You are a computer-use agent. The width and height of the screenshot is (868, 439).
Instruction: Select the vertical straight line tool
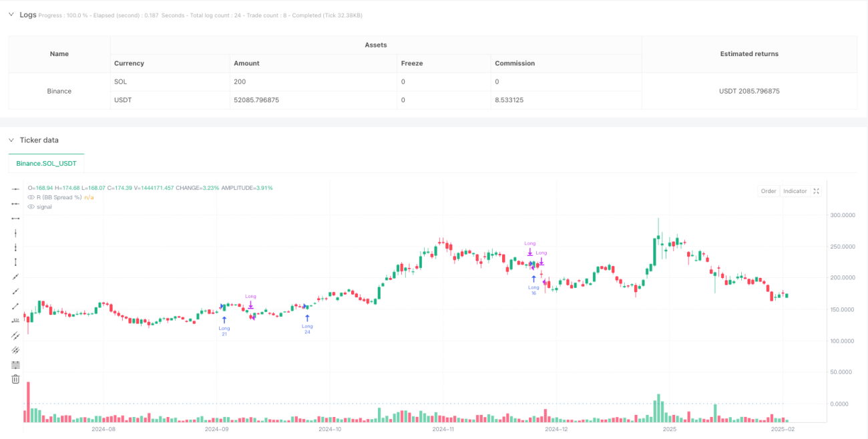click(15, 233)
